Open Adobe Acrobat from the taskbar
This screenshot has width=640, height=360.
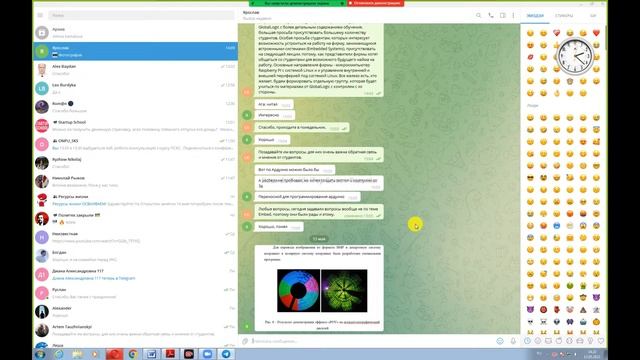170,354
